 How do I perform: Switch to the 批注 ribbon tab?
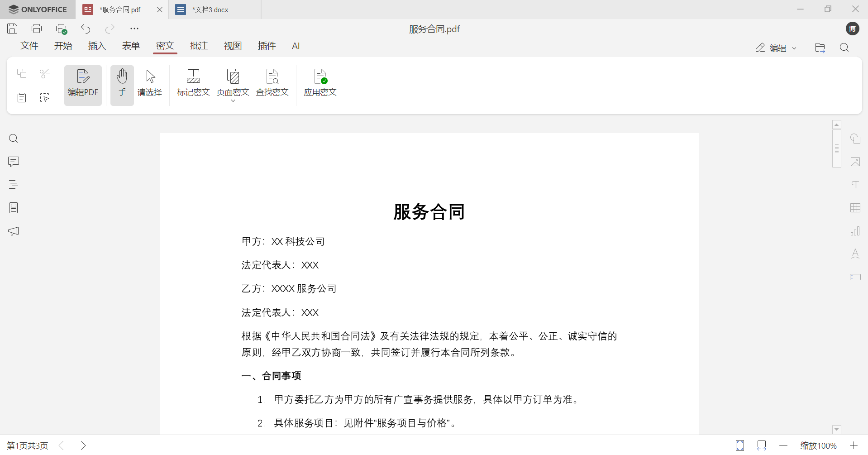coord(199,46)
